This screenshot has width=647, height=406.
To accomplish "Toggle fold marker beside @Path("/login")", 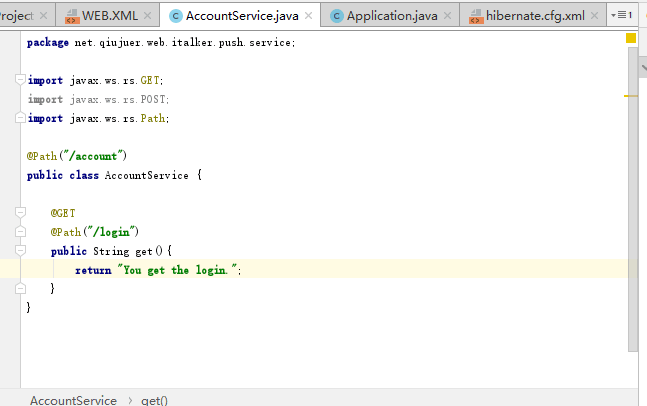I will pyautogui.click(x=20, y=231).
